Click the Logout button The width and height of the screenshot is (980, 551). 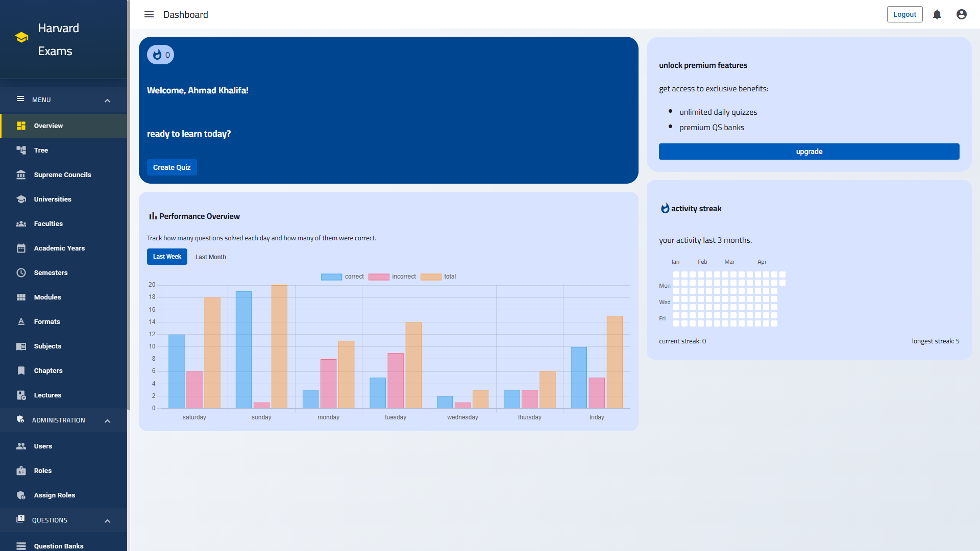point(904,14)
